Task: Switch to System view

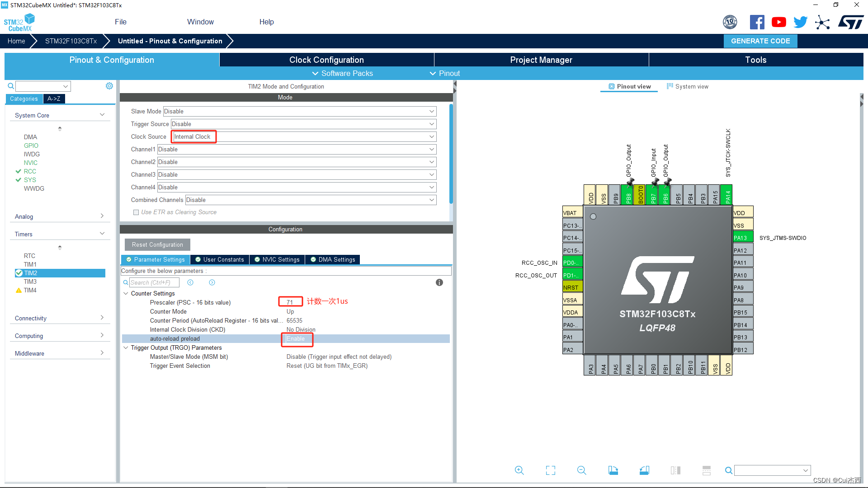Action: coord(688,86)
